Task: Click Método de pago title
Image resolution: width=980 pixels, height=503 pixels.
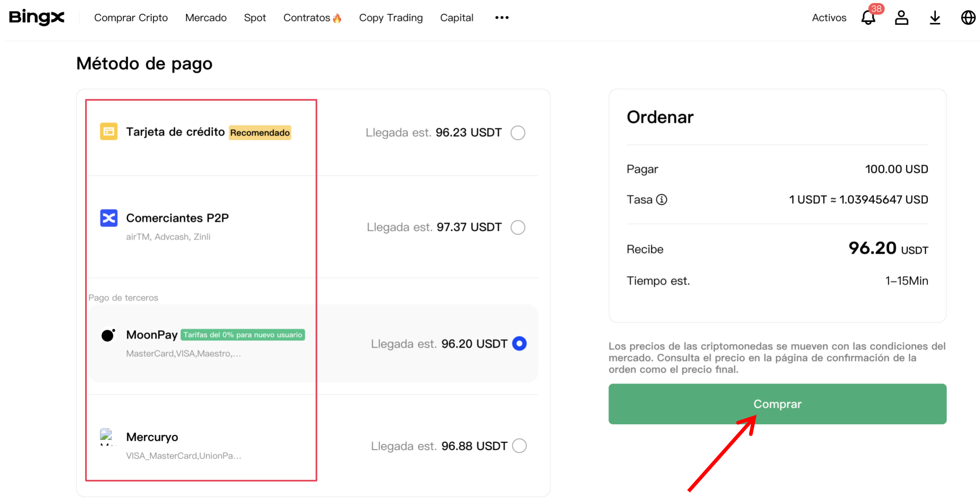Action: point(144,64)
